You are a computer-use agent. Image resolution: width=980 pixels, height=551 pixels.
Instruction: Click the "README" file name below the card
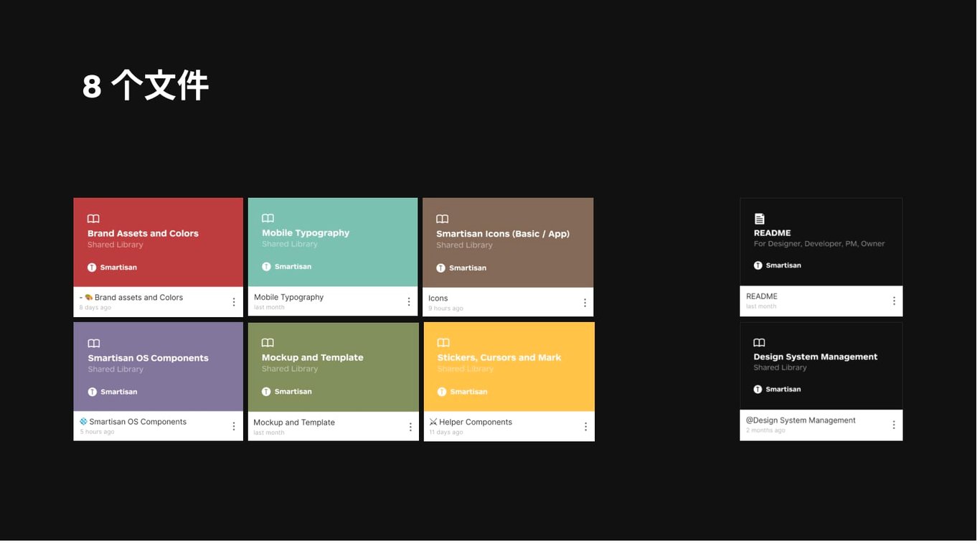pos(762,296)
